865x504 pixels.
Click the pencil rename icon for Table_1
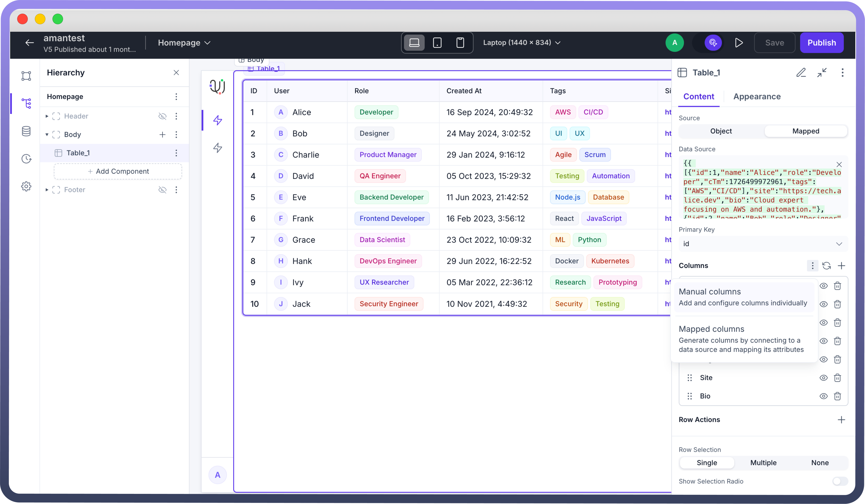pyautogui.click(x=801, y=72)
